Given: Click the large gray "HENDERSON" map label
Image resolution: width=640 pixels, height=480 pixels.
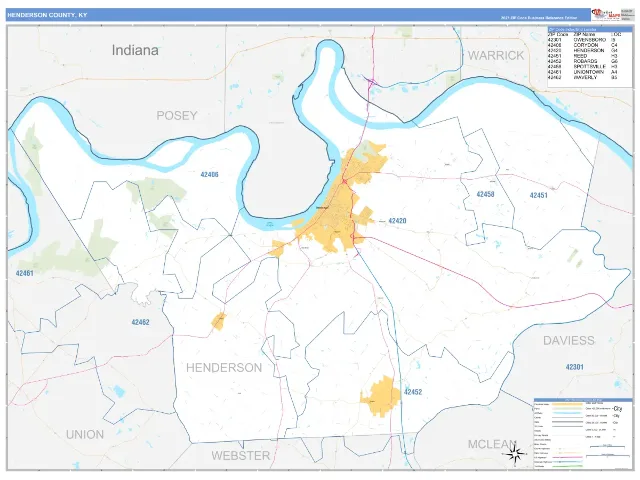Looking at the screenshot, I should pyautogui.click(x=224, y=368).
